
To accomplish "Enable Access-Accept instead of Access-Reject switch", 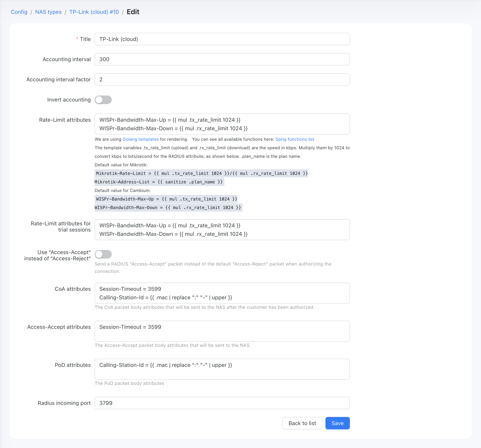I will point(103,254).
